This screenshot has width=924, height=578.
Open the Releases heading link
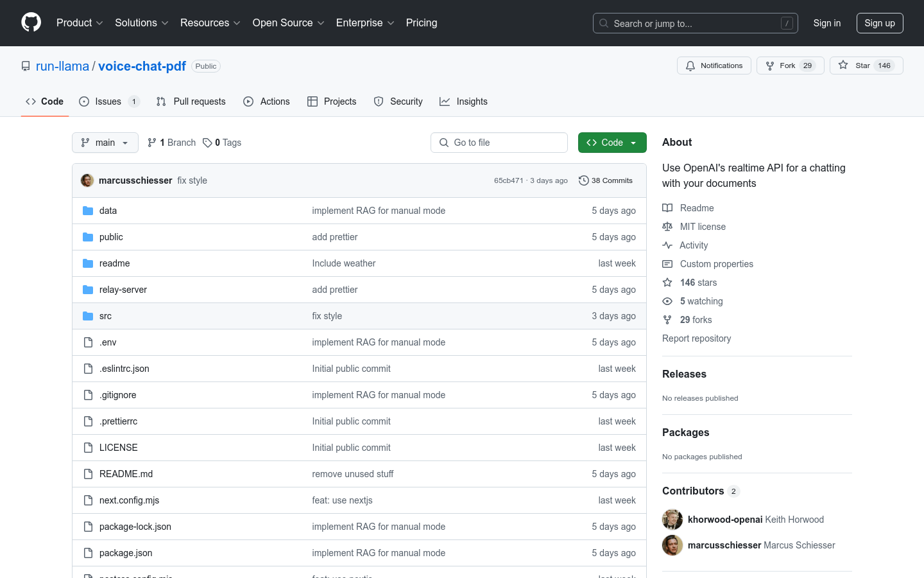point(684,374)
